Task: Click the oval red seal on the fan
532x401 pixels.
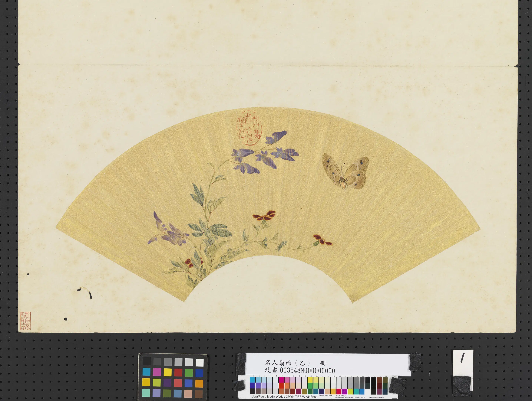Action: [249, 128]
